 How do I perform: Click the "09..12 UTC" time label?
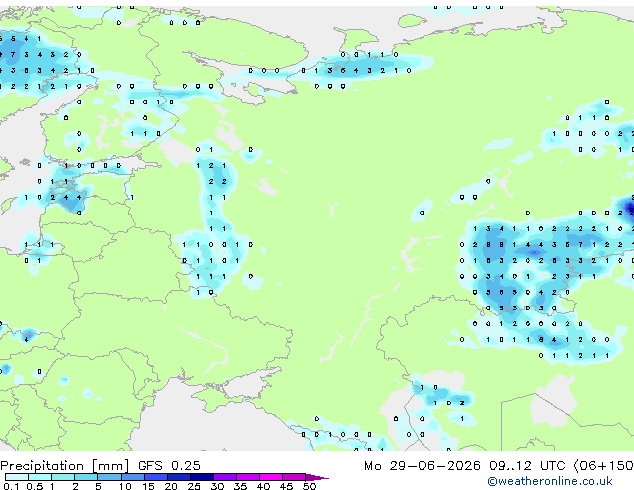tap(527, 466)
